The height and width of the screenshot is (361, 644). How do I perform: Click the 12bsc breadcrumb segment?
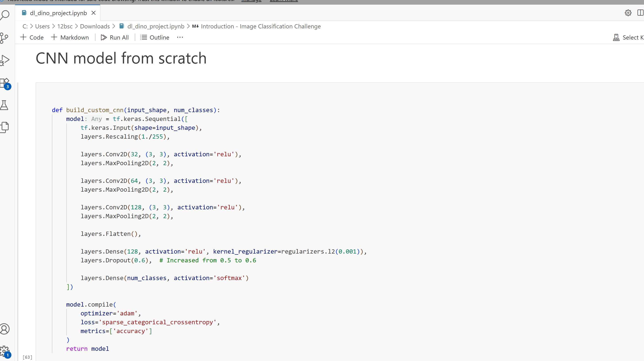[65, 26]
